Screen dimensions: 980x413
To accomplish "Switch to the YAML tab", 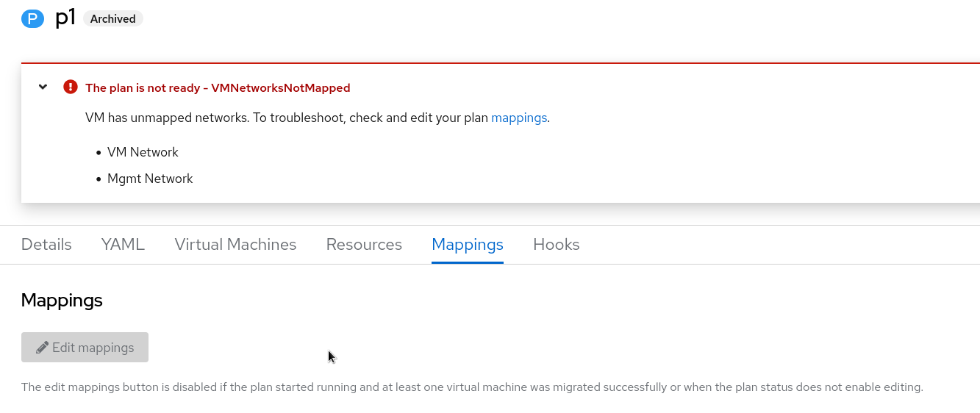I will coord(123,245).
